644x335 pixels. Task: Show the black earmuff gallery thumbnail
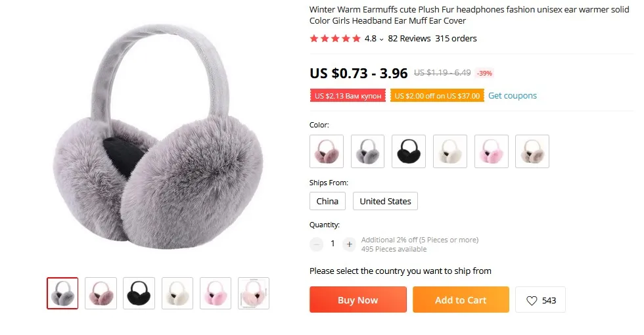click(x=139, y=293)
